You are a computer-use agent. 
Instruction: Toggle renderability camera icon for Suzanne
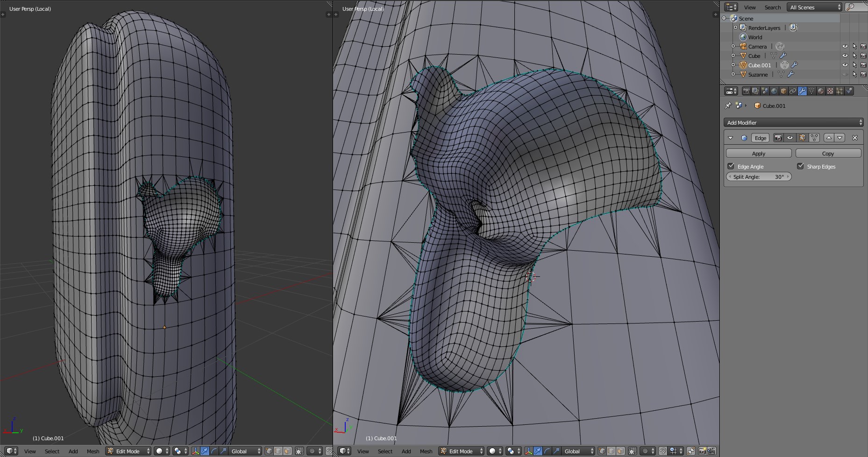(x=863, y=74)
